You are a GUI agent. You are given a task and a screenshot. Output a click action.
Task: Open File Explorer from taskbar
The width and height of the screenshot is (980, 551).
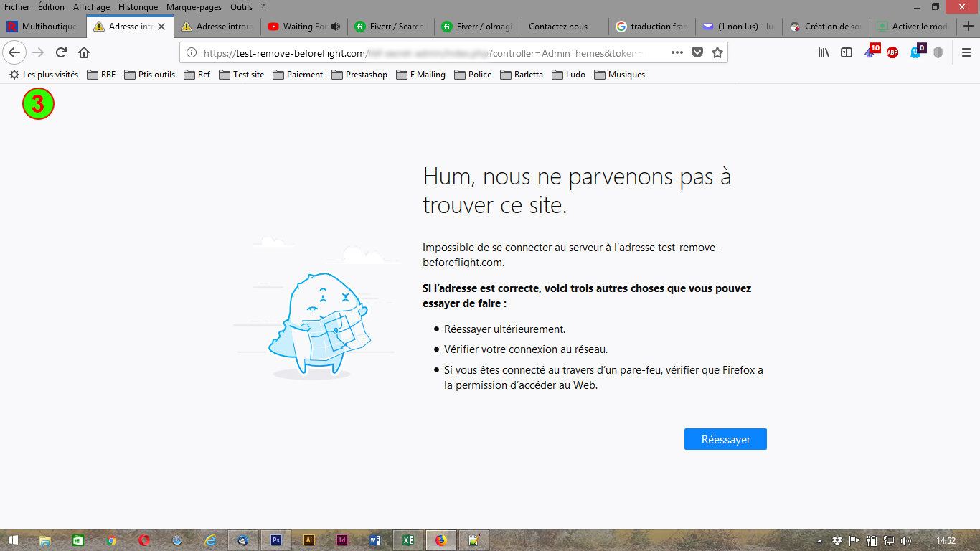45,540
